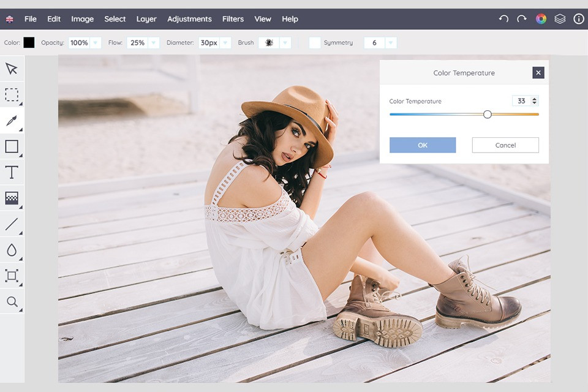Select the Crop transform tool
The image size is (588, 392).
click(x=12, y=276)
